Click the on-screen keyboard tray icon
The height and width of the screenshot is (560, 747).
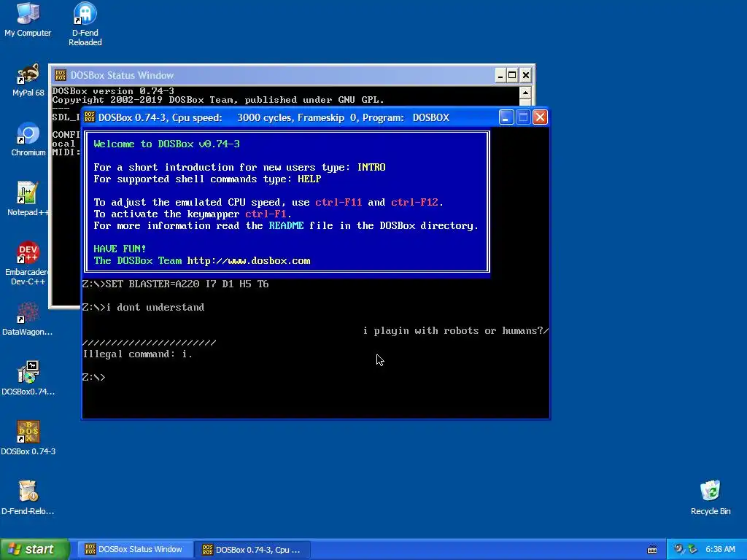(x=652, y=550)
